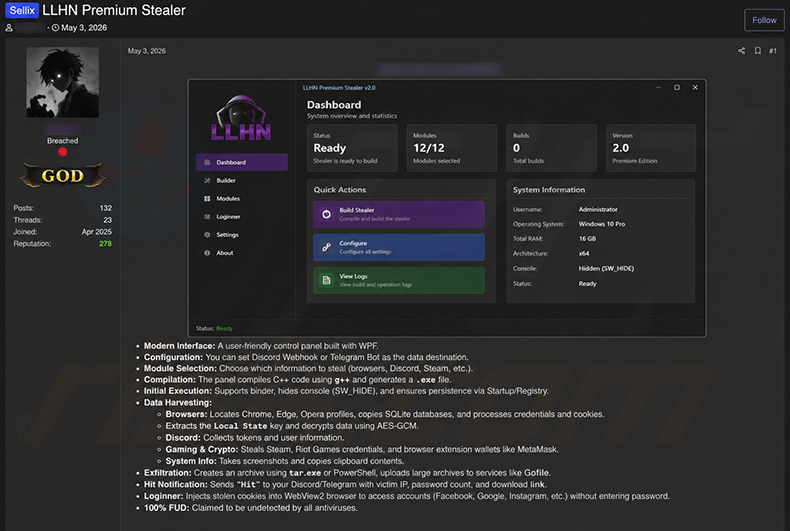Click the Loginner icon in the sidebar
The height and width of the screenshot is (531, 790).
click(207, 217)
